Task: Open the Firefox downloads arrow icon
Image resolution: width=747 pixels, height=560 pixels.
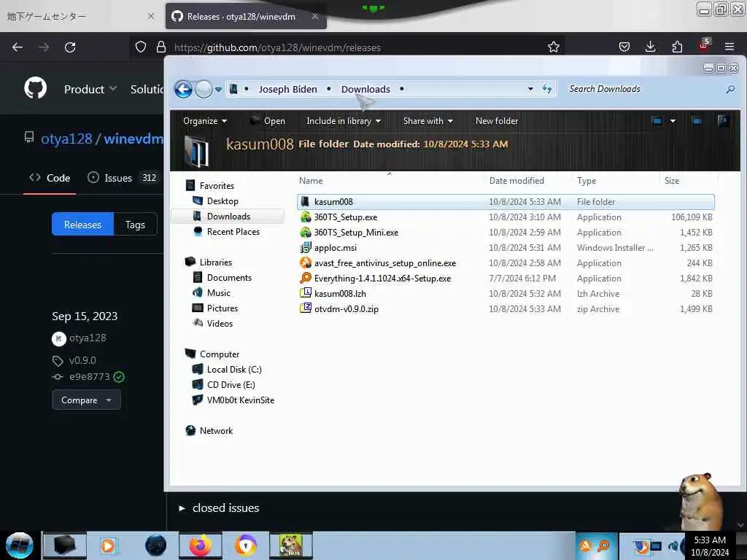Action: (x=650, y=47)
